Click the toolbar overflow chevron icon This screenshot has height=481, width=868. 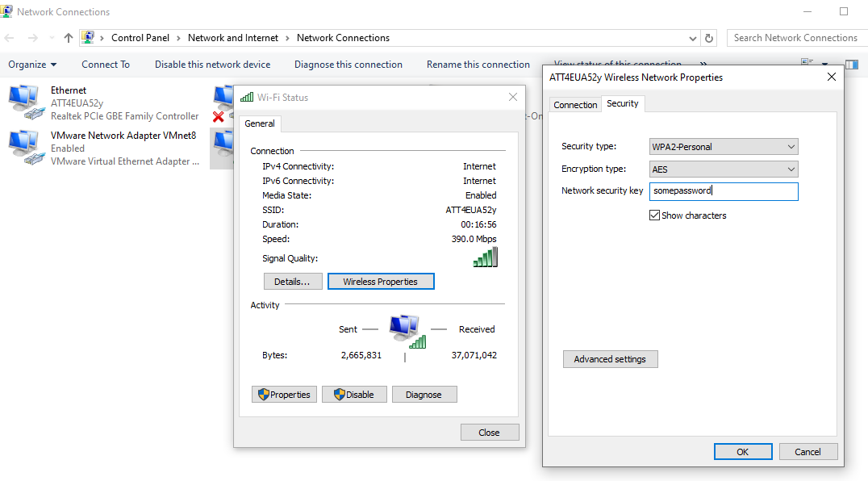(x=703, y=65)
